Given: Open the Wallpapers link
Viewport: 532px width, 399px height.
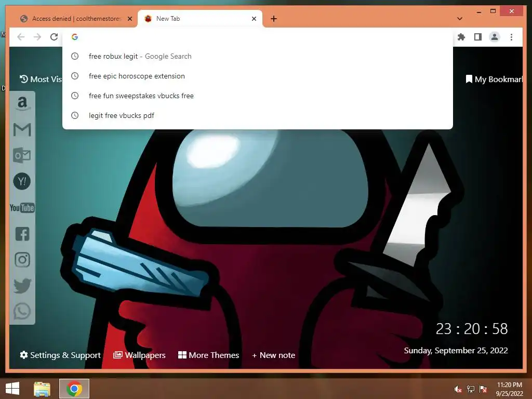Looking at the screenshot, I should (x=139, y=355).
